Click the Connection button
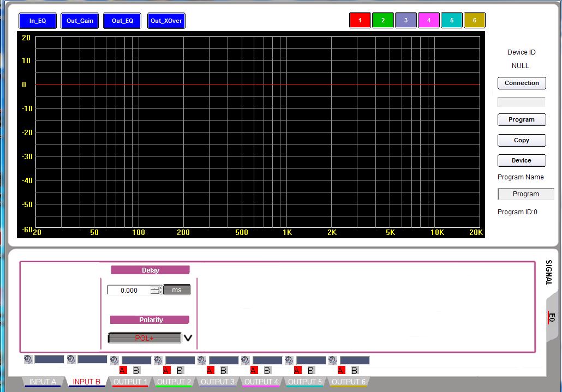The height and width of the screenshot is (392, 562). pyautogui.click(x=522, y=83)
